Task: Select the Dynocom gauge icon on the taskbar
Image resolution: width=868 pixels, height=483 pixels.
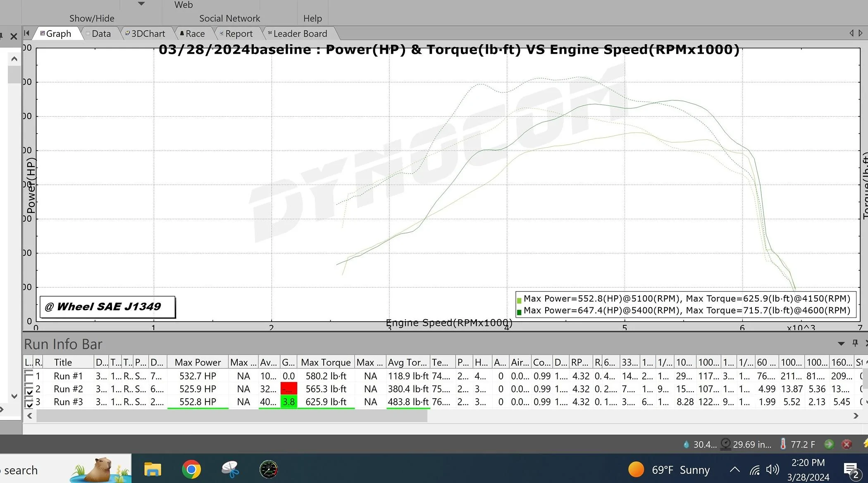Action: 269,469
